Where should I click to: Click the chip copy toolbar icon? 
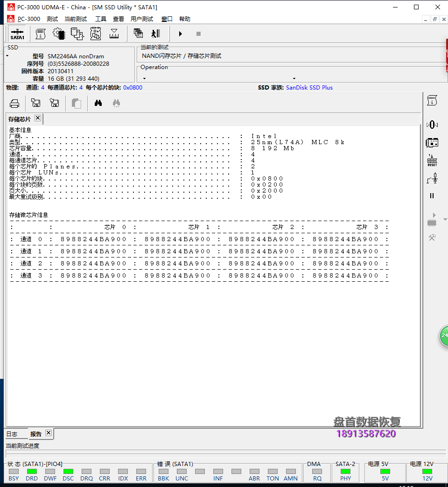[x=77, y=34]
